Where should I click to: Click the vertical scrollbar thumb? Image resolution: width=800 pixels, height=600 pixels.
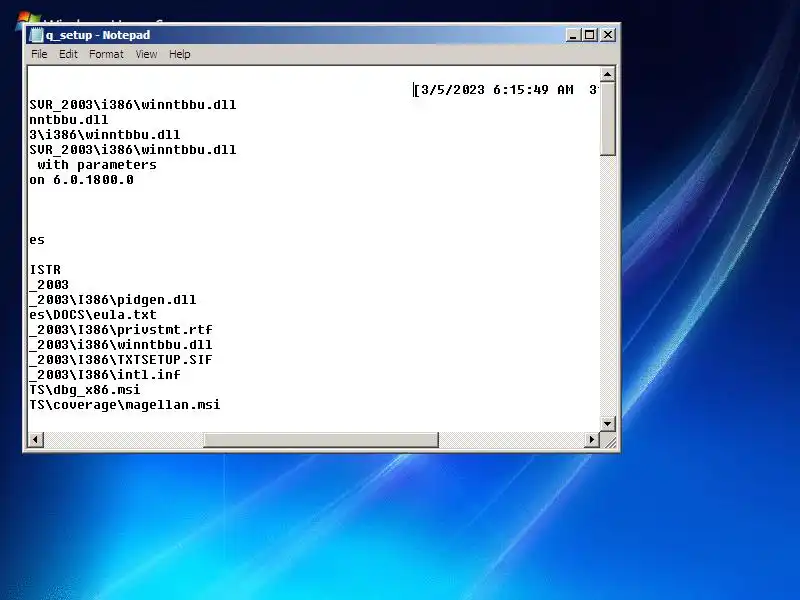point(607,118)
